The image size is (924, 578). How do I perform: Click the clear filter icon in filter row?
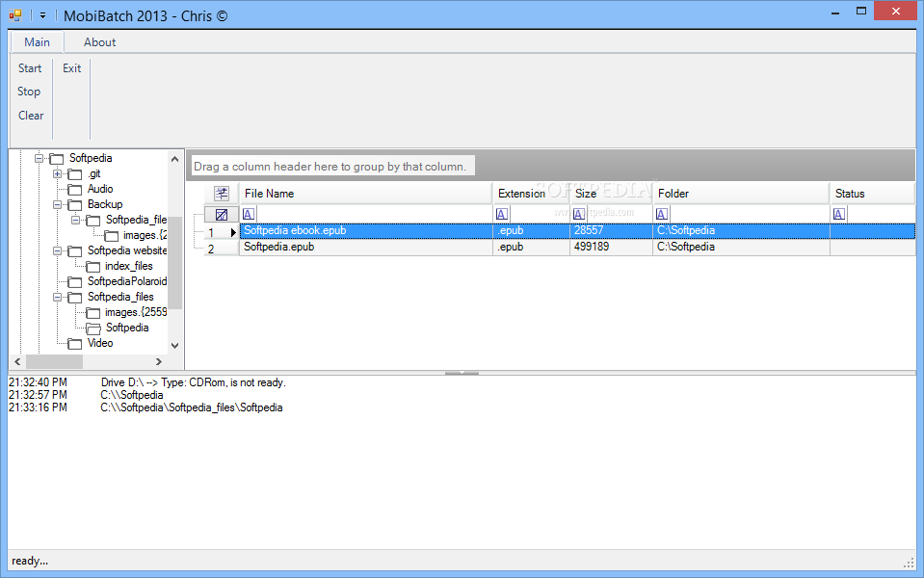click(x=222, y=215)
